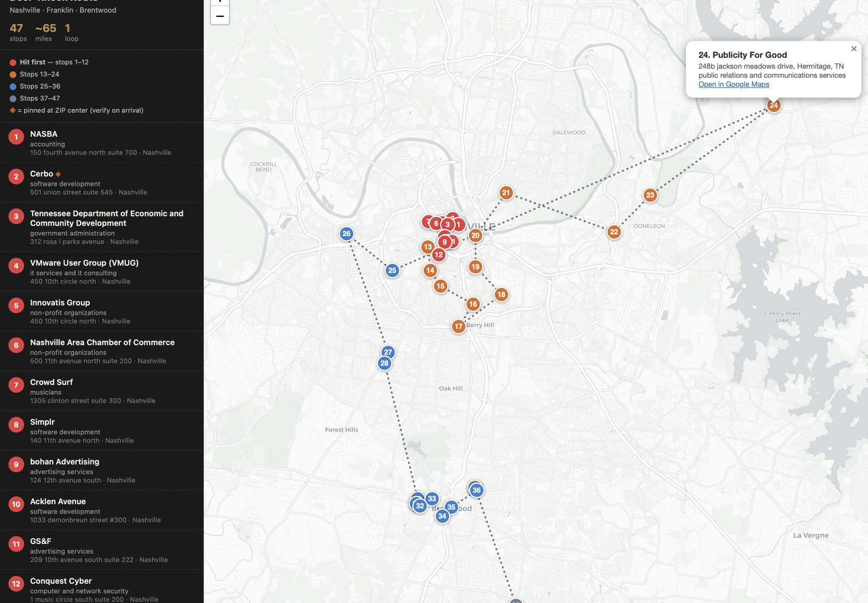The width and height of the screenshot is (868, 603).
Task: Select orange map marker 18
Action: click(x=501, y=294)
